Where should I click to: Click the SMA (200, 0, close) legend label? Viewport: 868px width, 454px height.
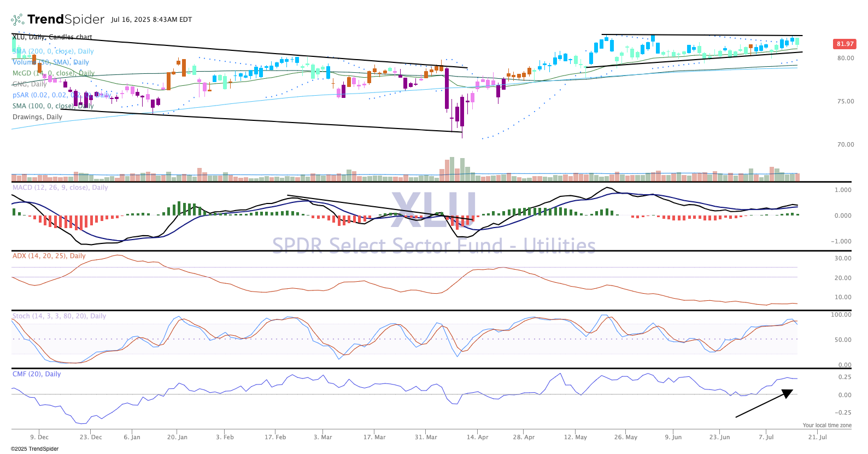click(53, 51)
